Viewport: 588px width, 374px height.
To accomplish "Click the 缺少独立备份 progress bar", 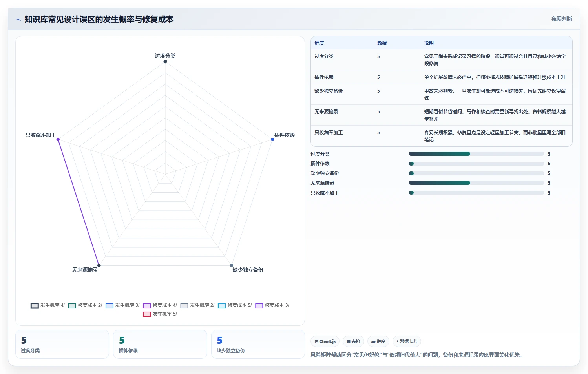I will (x=476, y=173).
